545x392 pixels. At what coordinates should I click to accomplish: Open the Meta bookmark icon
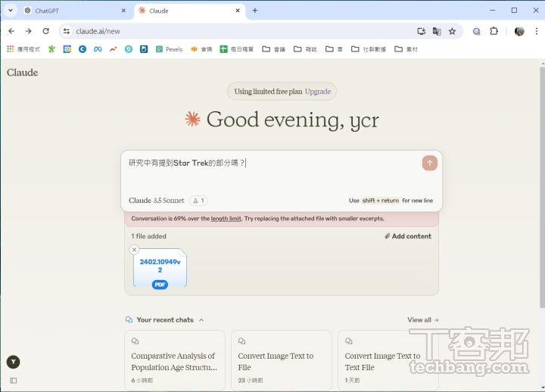(x=98, y=49)
